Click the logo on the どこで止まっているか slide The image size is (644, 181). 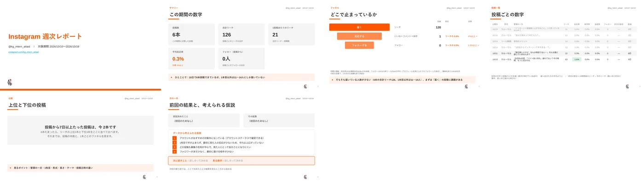point(466,86)
